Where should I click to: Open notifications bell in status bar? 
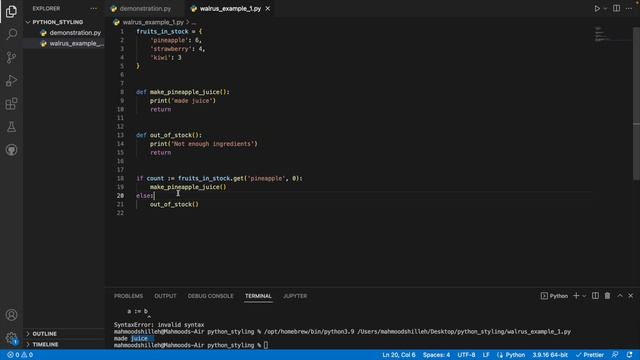tap(629, 355)
